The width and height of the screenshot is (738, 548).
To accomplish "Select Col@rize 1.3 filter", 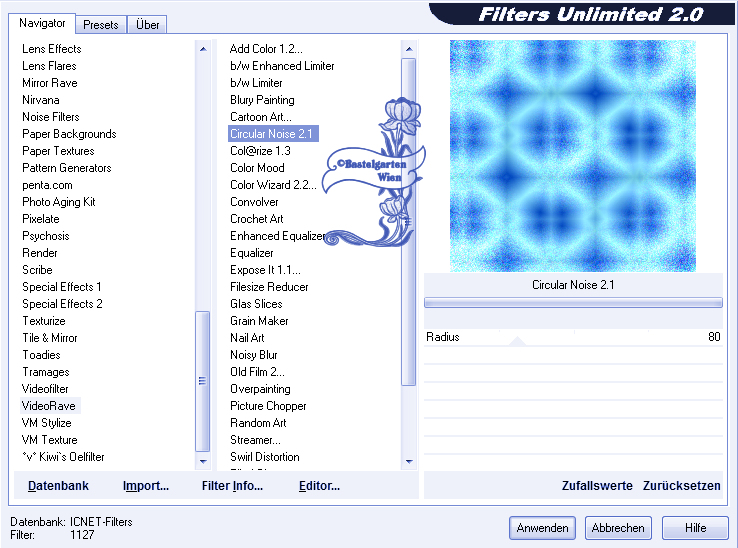I will click(x=260, y=151).
